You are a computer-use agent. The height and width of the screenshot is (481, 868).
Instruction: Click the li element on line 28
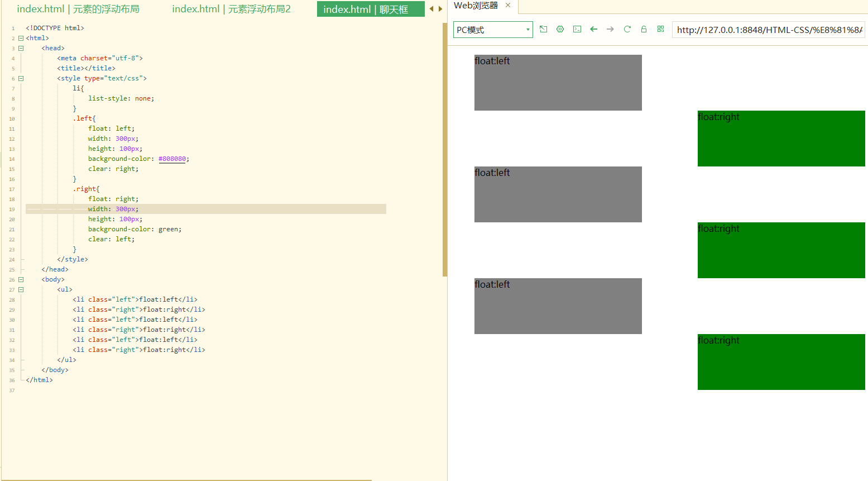pos(135,299)
